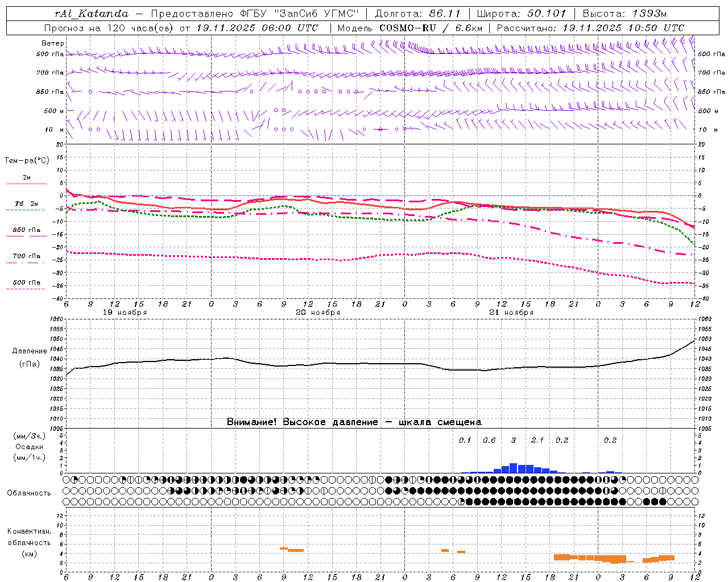Viewport: 728px width, 582px height.
Task: Click the '(км)' unit under convective cloud label
Action: 29,554
